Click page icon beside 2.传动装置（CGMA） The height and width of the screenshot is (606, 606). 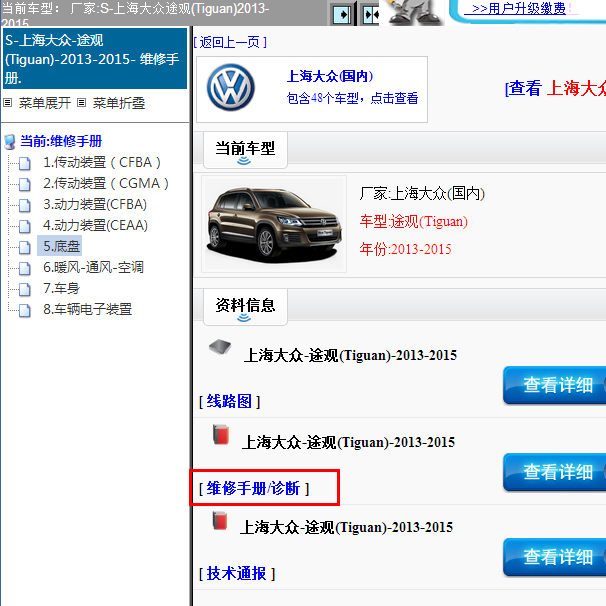[x=25, y=184]
